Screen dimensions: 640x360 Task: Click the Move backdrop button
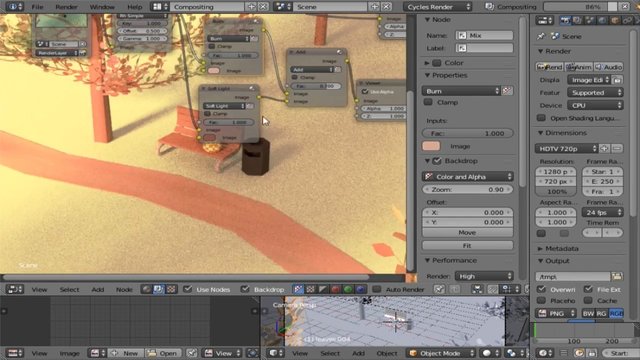coord(467,232)
